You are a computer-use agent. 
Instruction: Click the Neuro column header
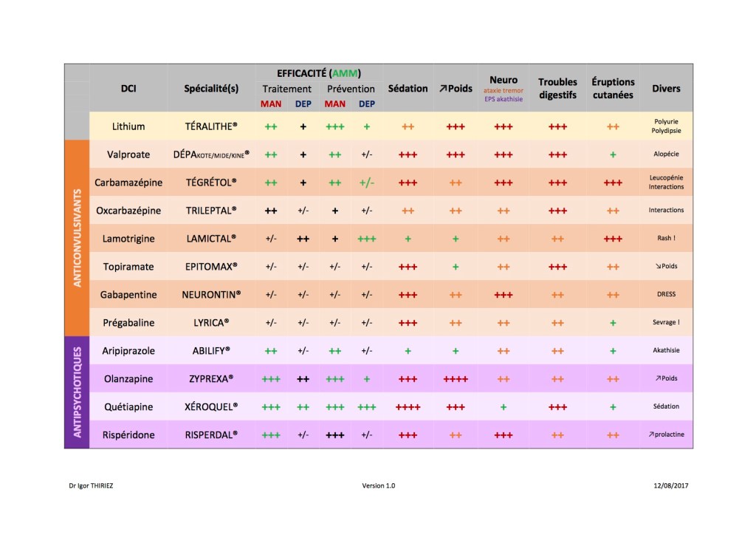point(504,80)
